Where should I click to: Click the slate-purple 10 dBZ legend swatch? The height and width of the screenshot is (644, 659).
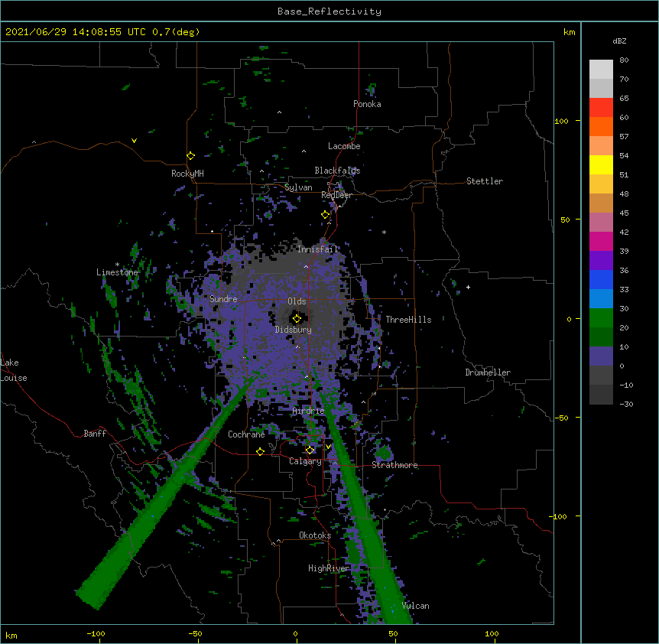point(601,356)
